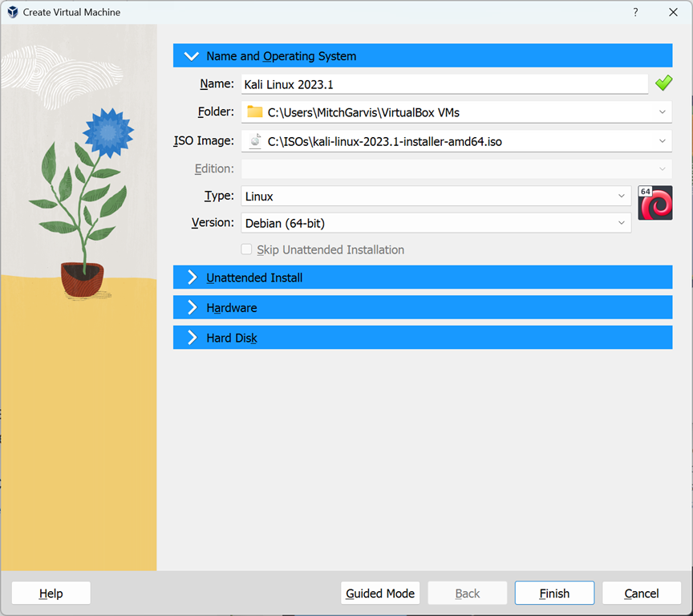Screen dimensions: 693x616
Task: Close the Create Virtual Machine dialog
Action: [x=673, y=12]
